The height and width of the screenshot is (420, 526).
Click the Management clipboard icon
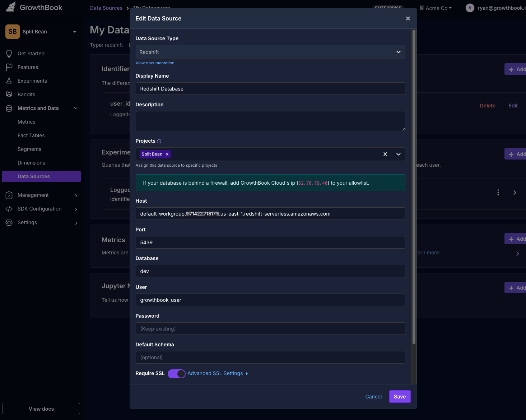click(x=9, y=195)
